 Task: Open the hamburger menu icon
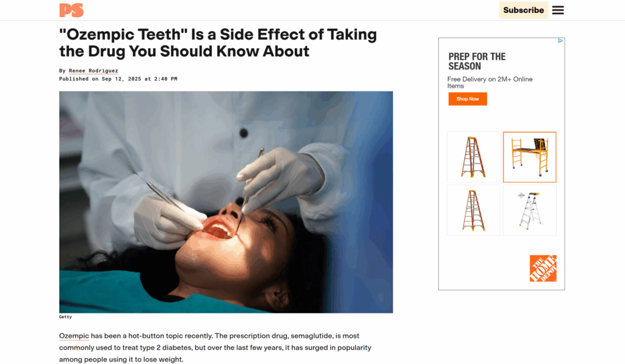558,10
